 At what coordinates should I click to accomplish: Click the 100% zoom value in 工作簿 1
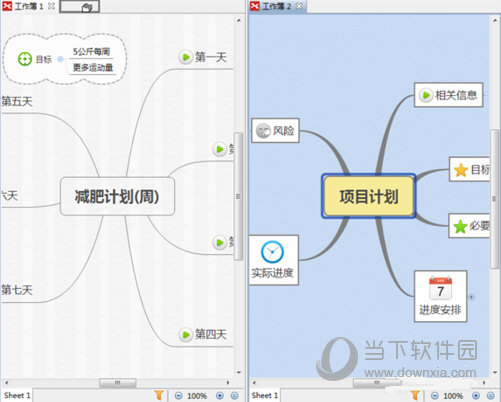[197, 396]
